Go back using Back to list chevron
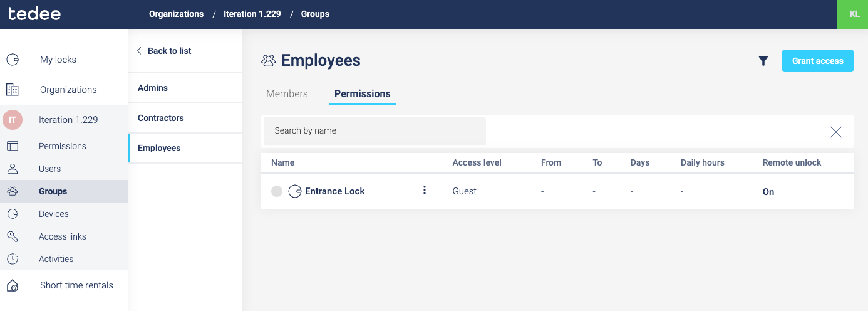The width and height of the screenshot is (868, 311). coord(139,51)
